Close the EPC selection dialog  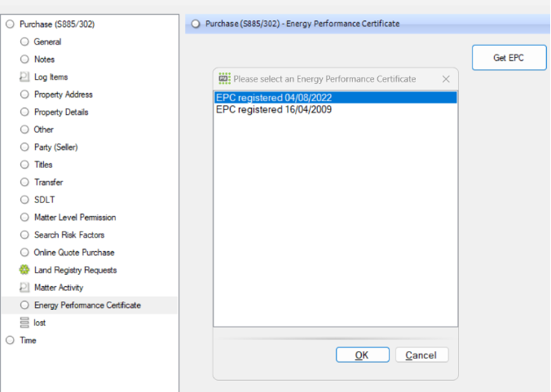point(446,79)
